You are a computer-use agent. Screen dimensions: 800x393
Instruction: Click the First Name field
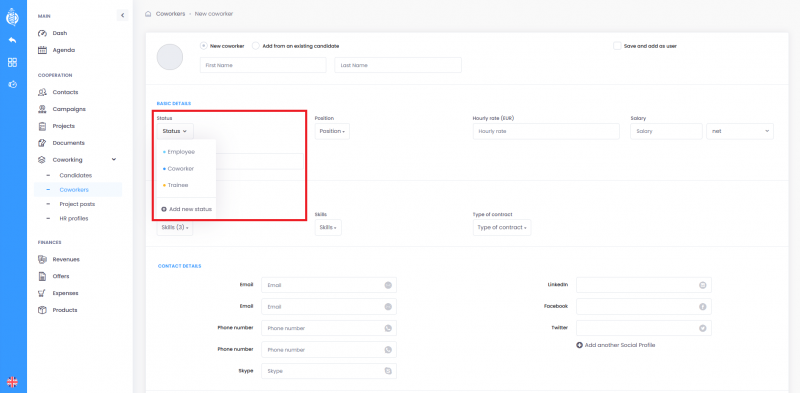pyautogui.click(x=263, y=65)
